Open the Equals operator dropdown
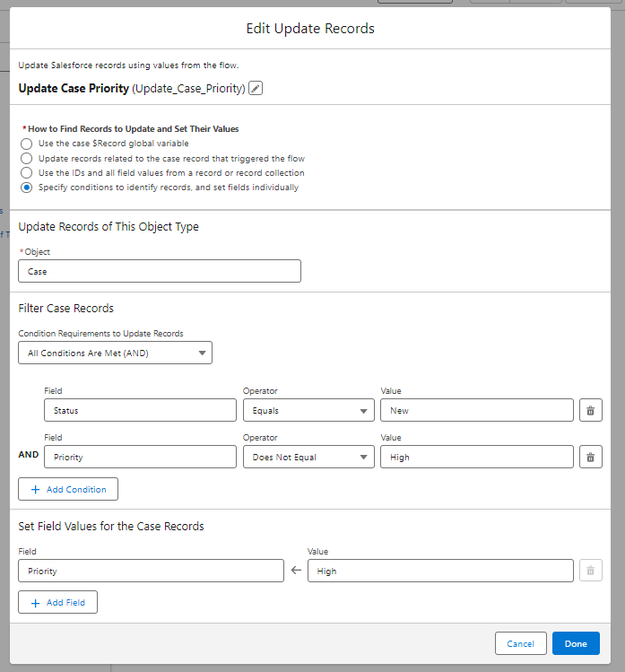This screenshot has width=625, height=672. 308,410
